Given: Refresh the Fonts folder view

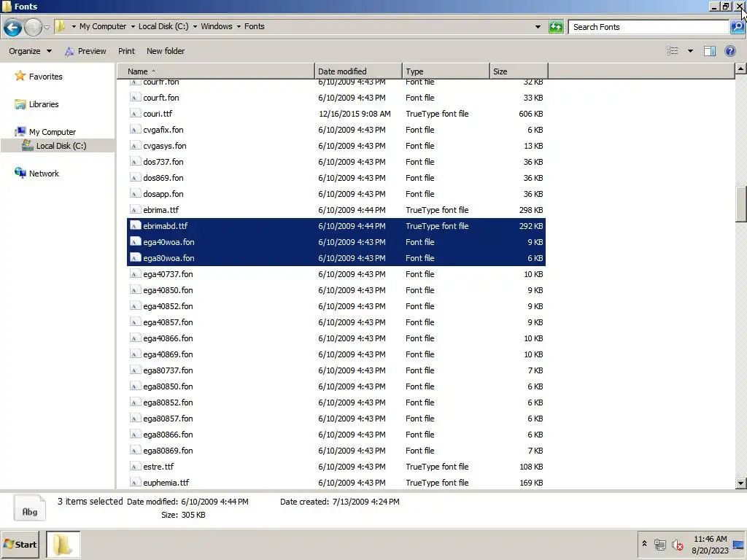Looking at the screenshot, I should [x=556, y=27].
